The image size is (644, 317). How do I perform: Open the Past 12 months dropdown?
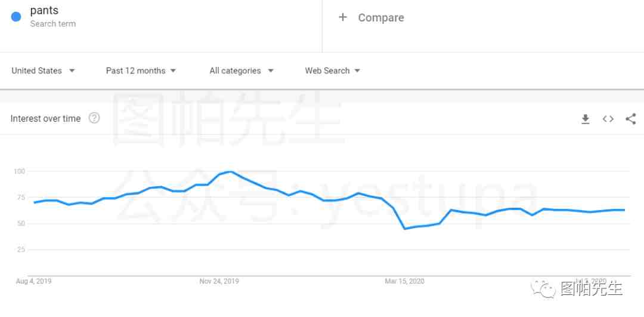[x=141, y=70]
